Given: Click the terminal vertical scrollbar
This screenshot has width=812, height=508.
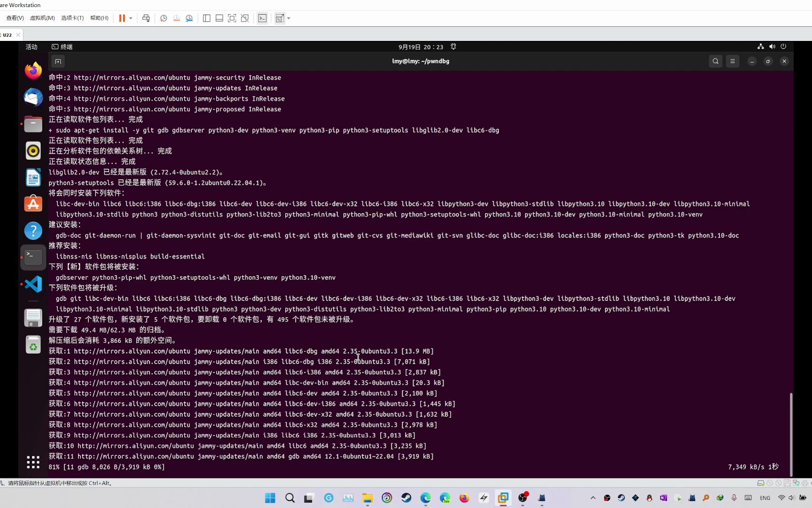Looking at the screenshot, I should [x=791, y=435].
